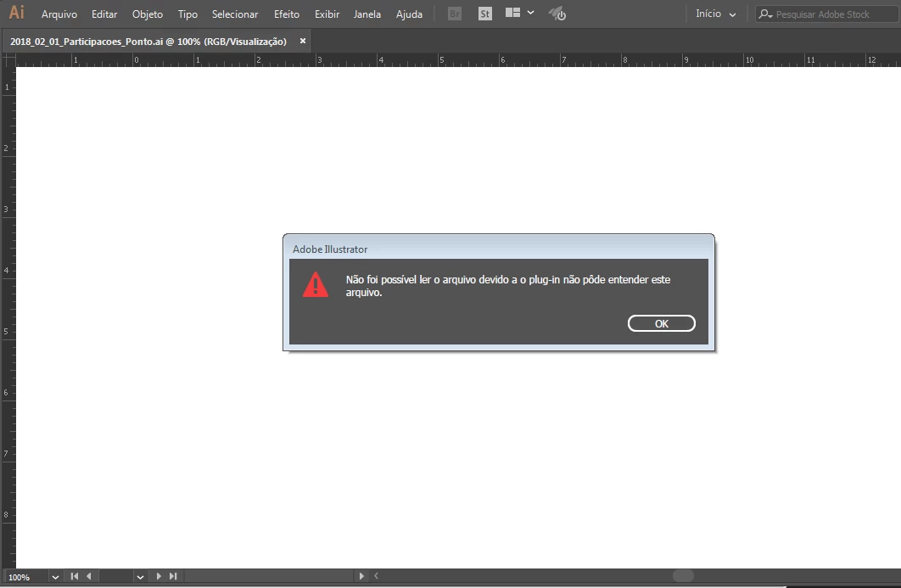
Task: Click the horizontal scrollbar left arrow
Action: click(x=377, y=575)
